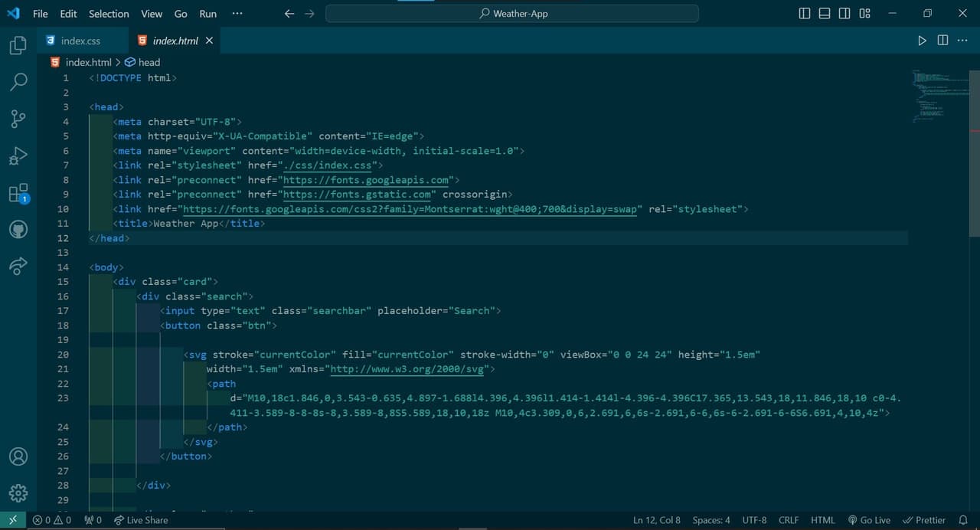Viewport: 980px width, 530px height.
Task: Open the Live Share activity bar icon
Action: pos(18,266)
